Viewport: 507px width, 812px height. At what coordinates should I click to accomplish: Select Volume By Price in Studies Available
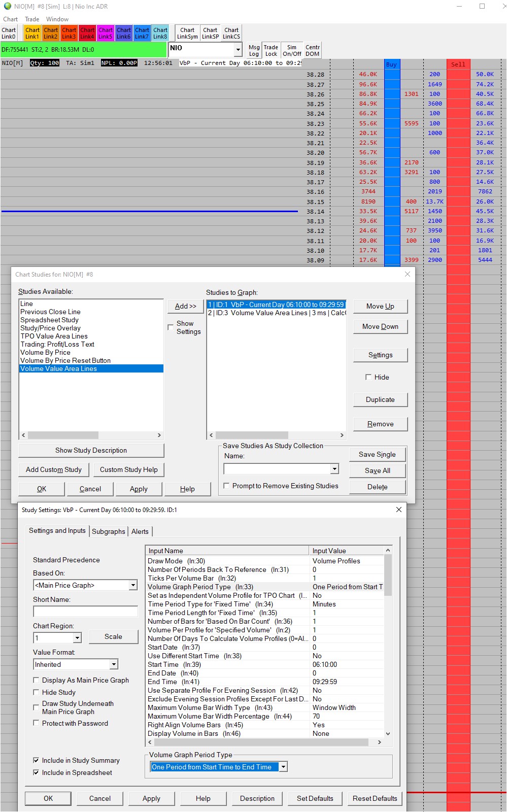(45, 352)
